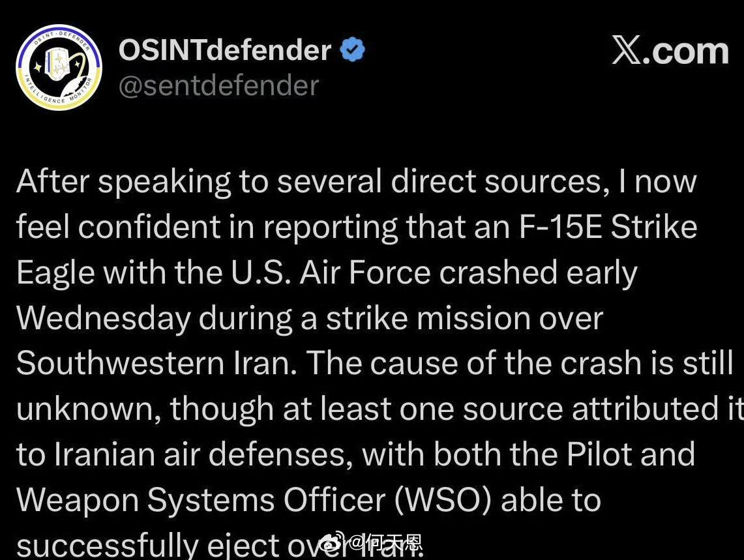The height and width of the screenshot is (560, 744).
Task: Open the OSINTdefender profile avatar
Action: [x=59, y=67]
